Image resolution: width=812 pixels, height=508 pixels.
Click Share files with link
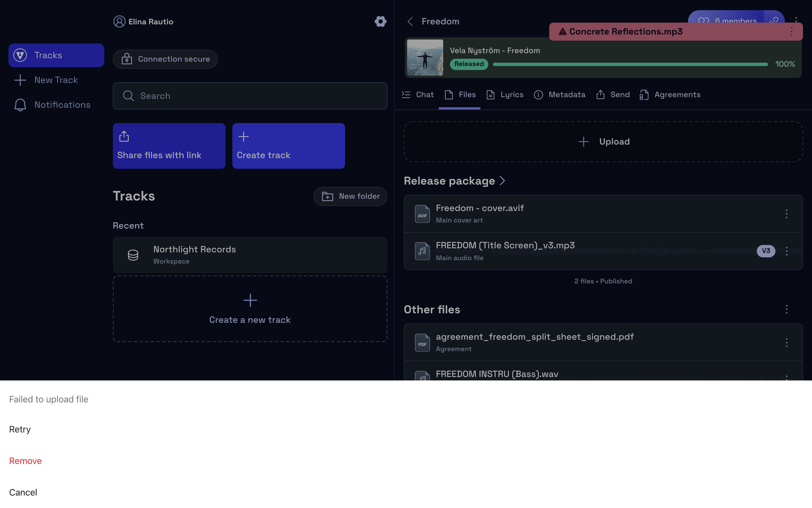169,146
